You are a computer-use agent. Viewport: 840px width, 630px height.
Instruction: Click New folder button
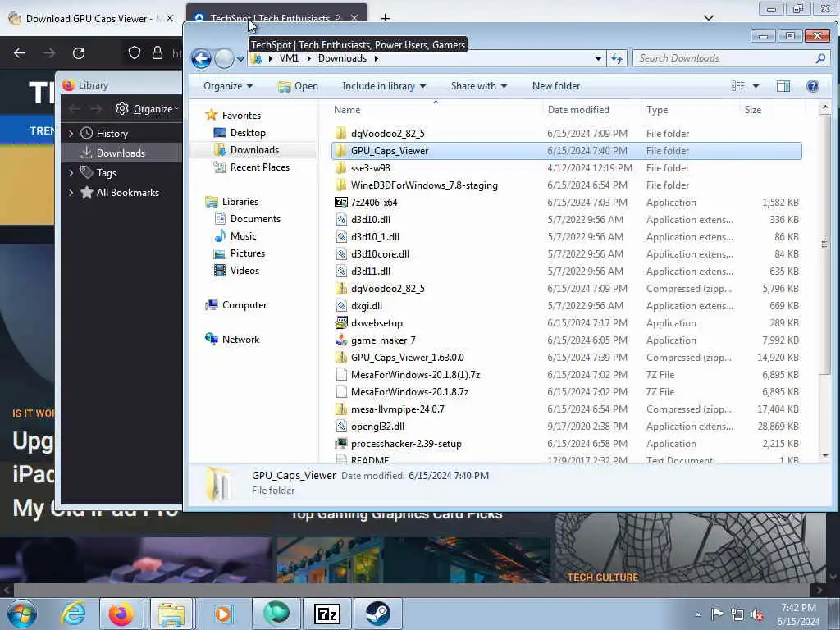555,86
